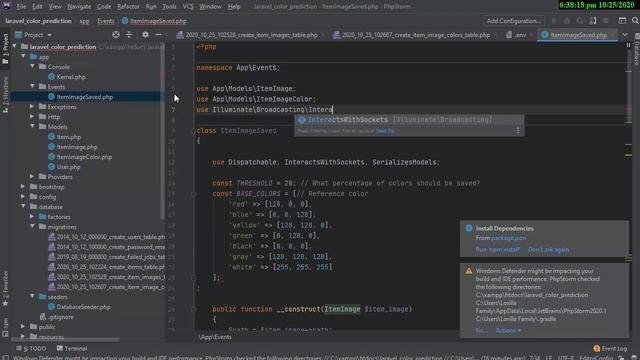Open Search Everywhere magnifier icon

pyautogui.click(x=635, y=21)
